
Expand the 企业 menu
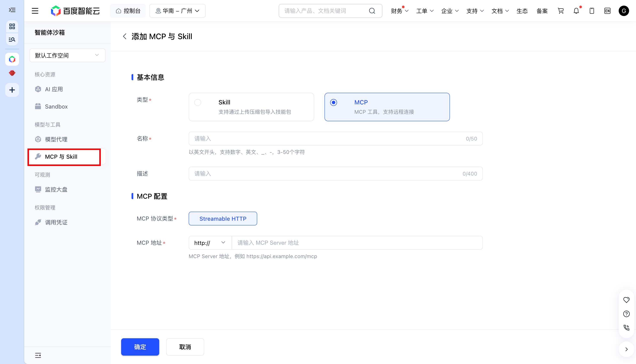coord(450,11)
